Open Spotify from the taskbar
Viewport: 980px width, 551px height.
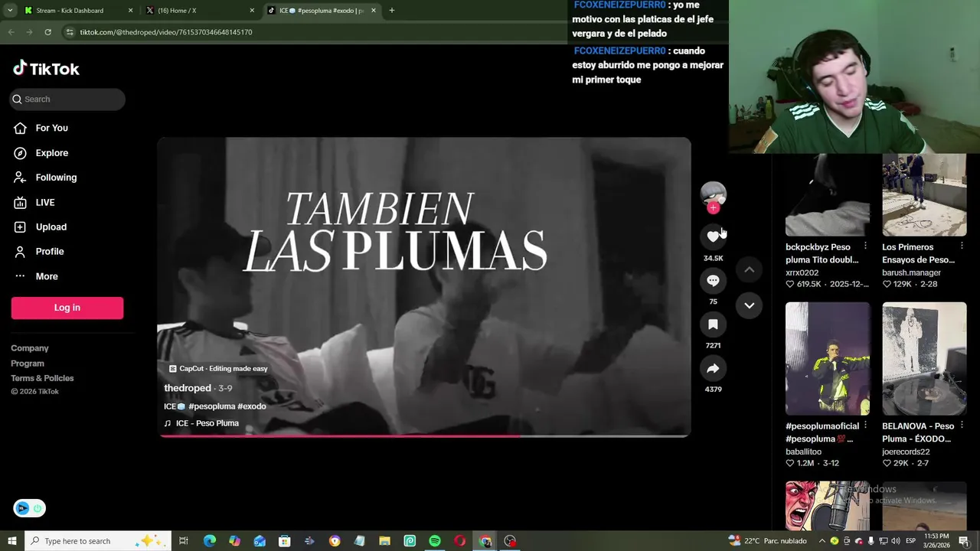pyautogui.click(x=435, y=541)
